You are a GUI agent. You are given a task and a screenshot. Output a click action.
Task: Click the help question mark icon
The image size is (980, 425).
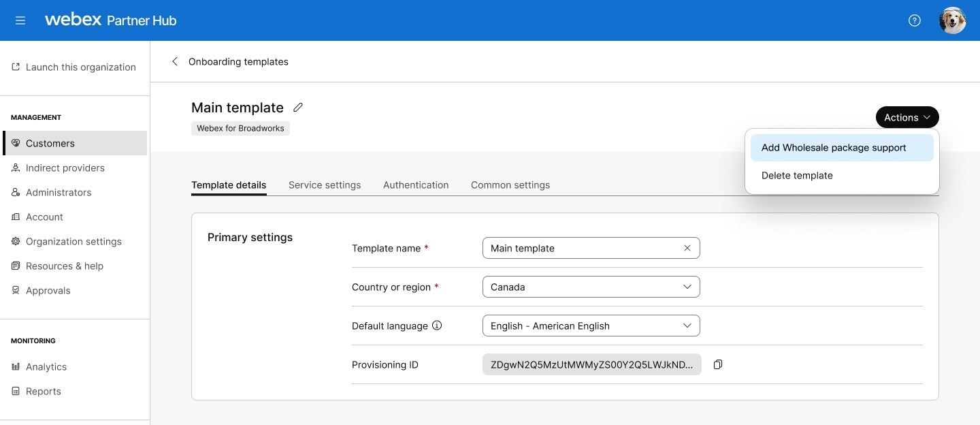(x=915, y=20)
